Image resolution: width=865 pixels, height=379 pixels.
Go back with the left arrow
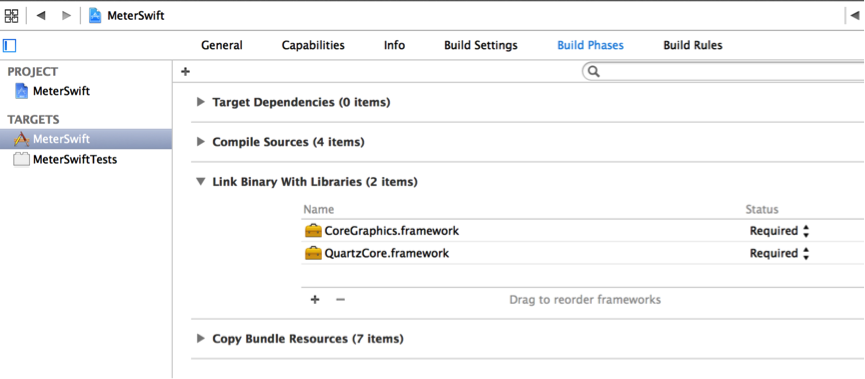coord(40,15)
